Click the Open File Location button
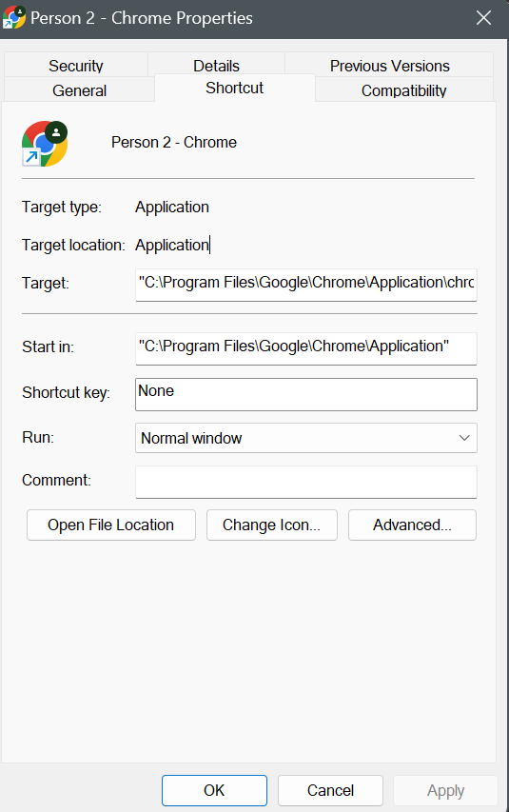509x812 pixels. pos(111,525)
